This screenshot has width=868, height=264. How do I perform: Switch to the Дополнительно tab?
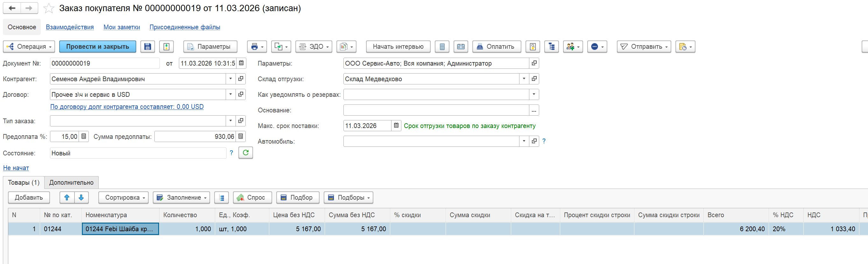71,182
